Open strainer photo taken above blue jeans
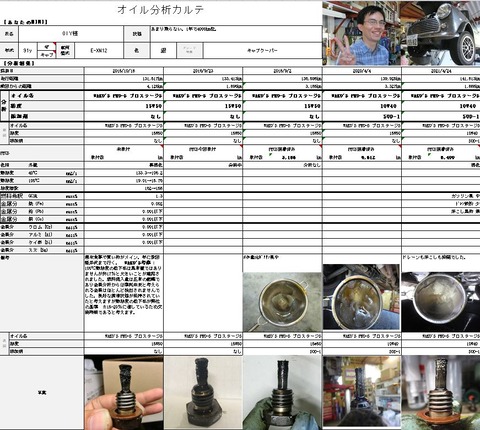The height and width of the screenshot is (430, 480). (x=362, y=297)
